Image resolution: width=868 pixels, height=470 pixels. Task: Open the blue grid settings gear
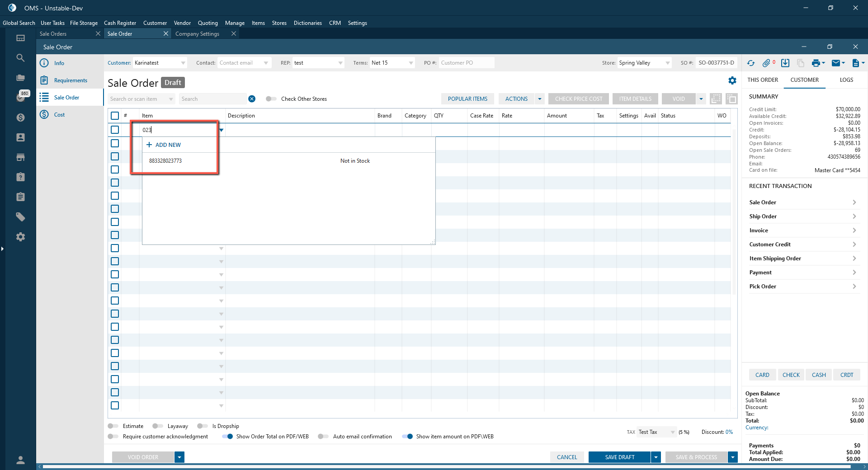tap(732, 80)
